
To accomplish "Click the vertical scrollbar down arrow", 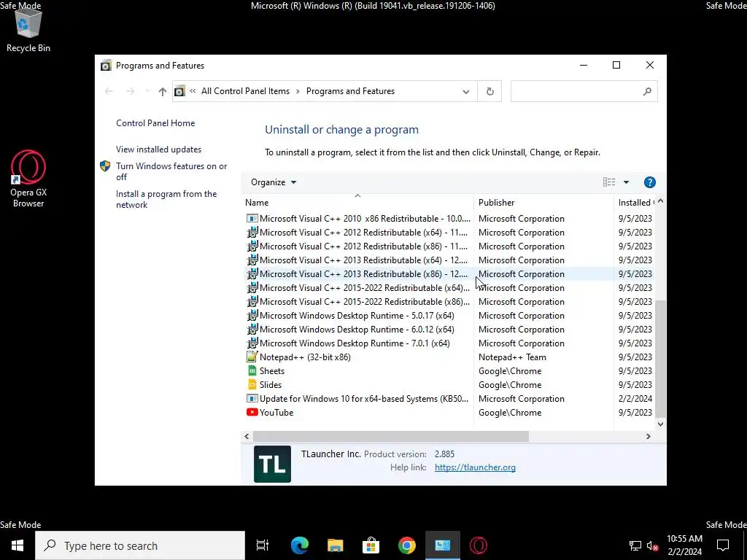I will [660, 424].
